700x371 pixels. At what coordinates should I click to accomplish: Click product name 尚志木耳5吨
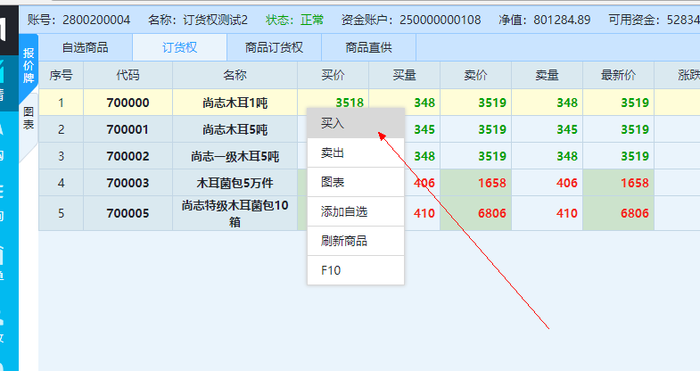(x=235, y=130)
